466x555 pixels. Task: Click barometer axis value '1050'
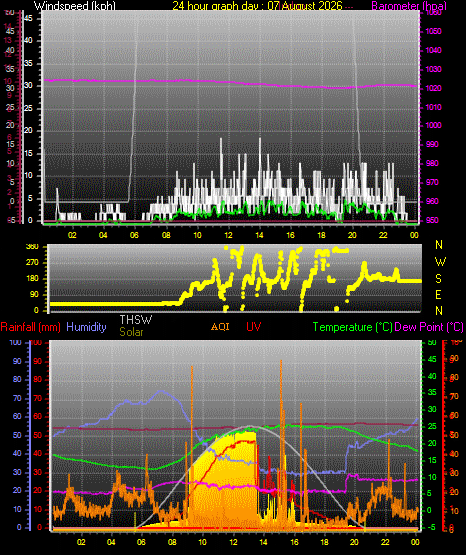click(433, 32)
